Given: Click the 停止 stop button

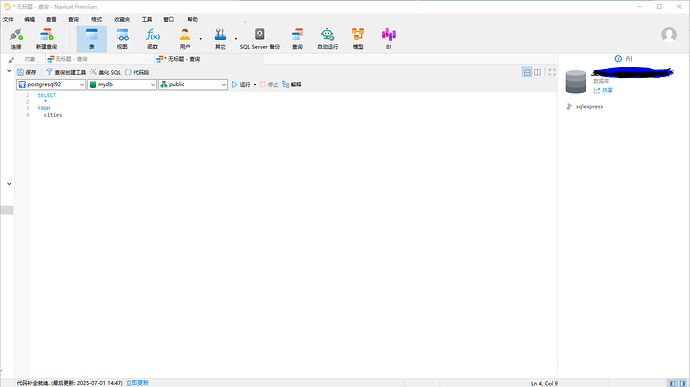Looking at the screenshot, I should [269, 85].
